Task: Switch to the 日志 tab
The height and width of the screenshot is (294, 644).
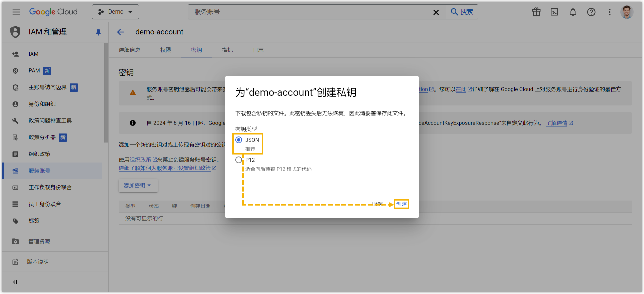Action: point(258,50)
